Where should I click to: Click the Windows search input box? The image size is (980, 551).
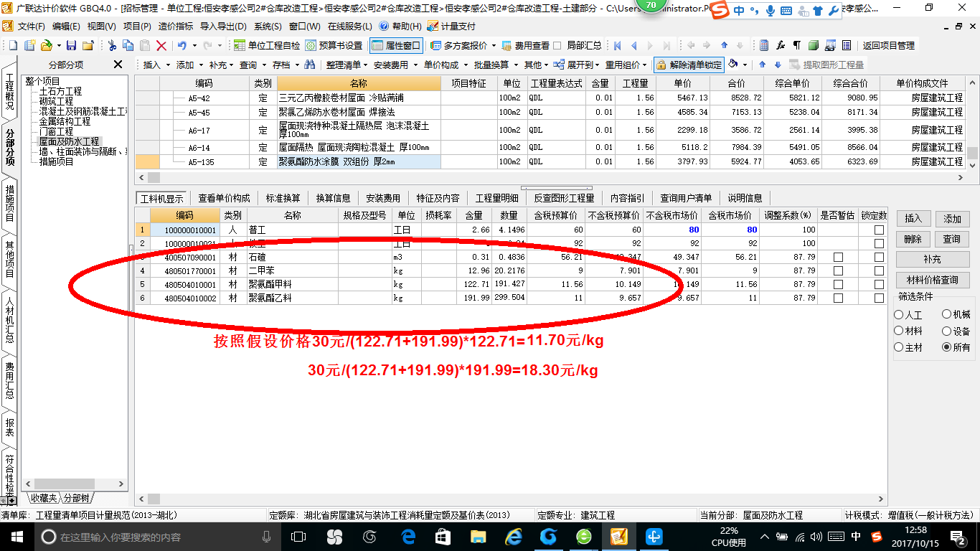(x=154, y=537)
